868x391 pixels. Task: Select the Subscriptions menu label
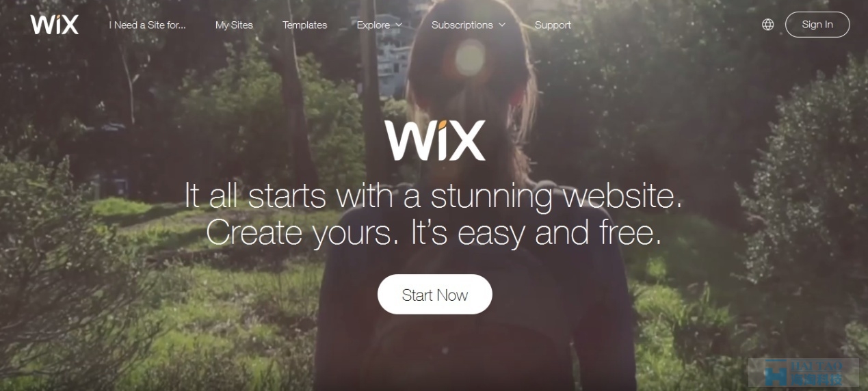coord(462,25)
